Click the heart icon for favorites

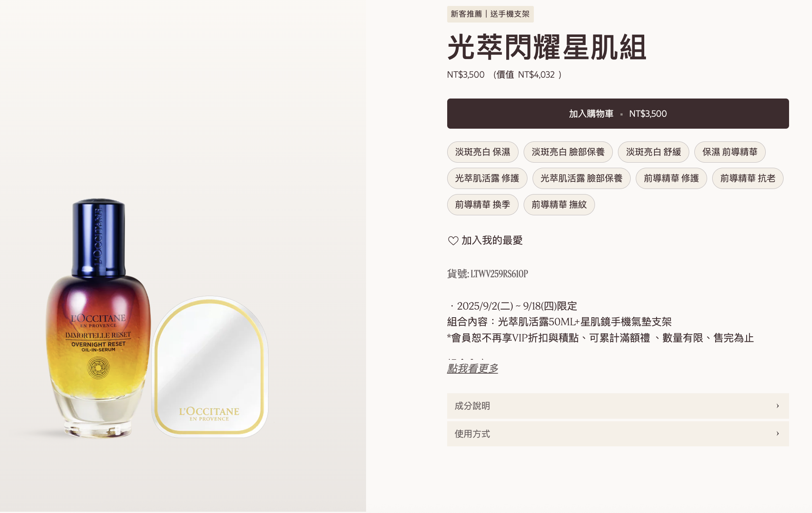click(453, 241)
